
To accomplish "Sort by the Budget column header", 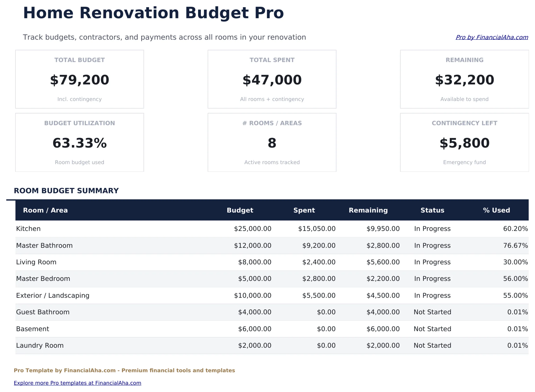I will click(240, 210).
